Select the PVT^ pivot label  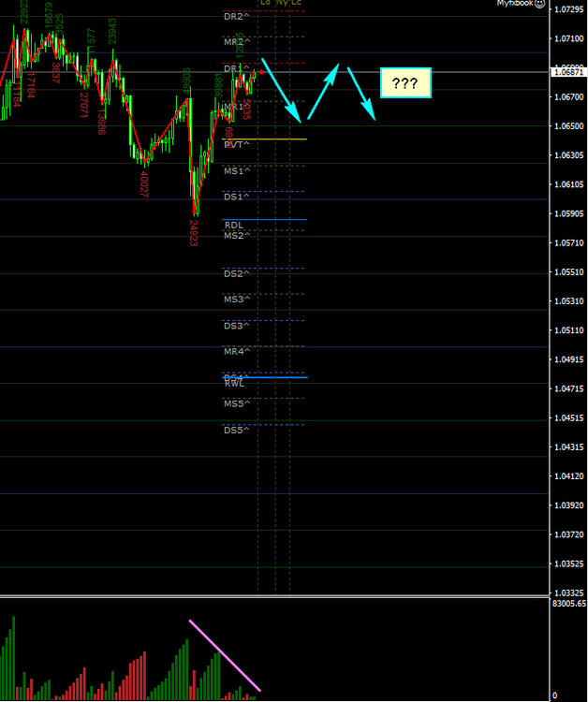237,144
